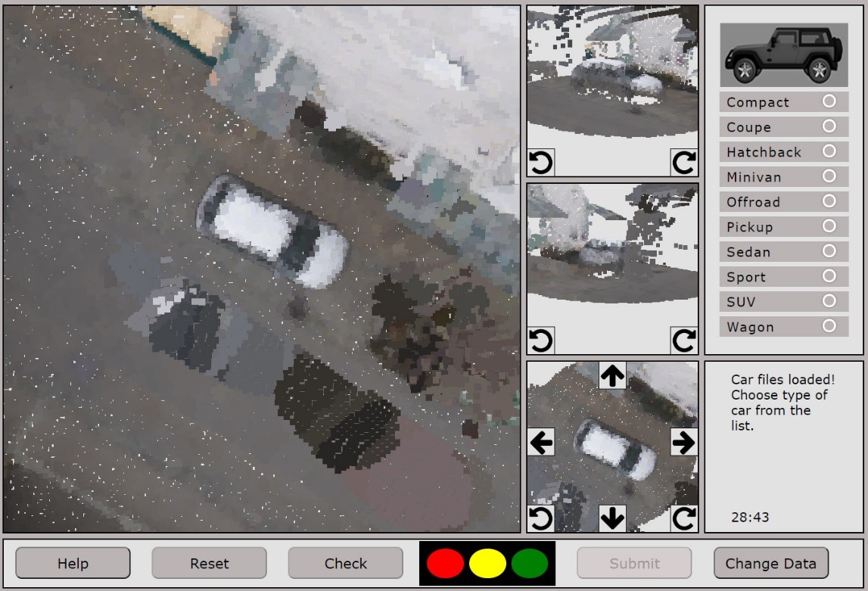868x591 pixels.
Task: Click the jeep example car image
Action: (x=784, y=54)
